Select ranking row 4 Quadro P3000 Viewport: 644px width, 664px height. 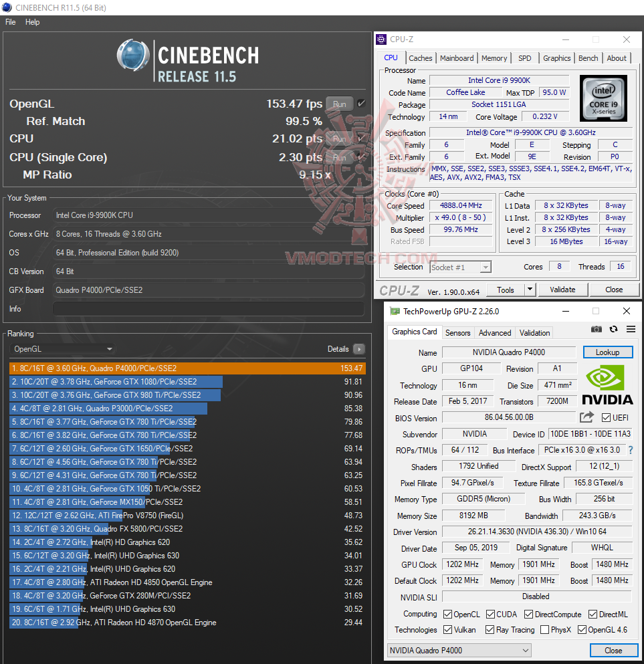tap(187, 408)
